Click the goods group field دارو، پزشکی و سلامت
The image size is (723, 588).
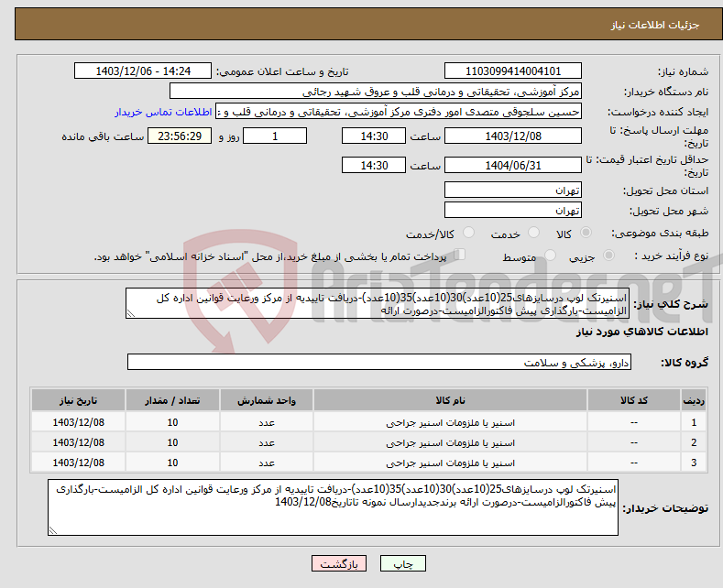(379, 362)
